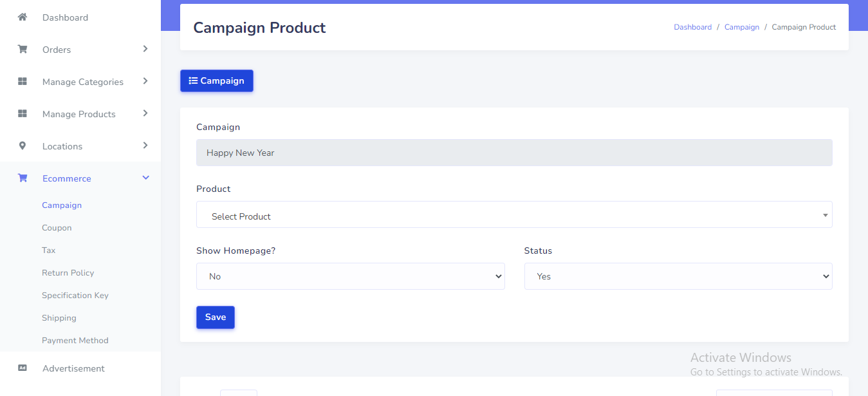Collapse the Ecommerce menu chevron
Viewport: 868px width, 396px height.
[x=145, y=178]
